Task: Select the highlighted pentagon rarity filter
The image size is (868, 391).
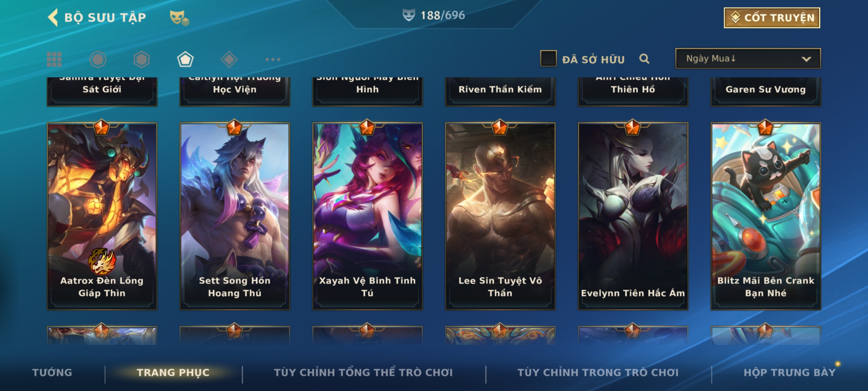Action: click(x=185, y=59)
